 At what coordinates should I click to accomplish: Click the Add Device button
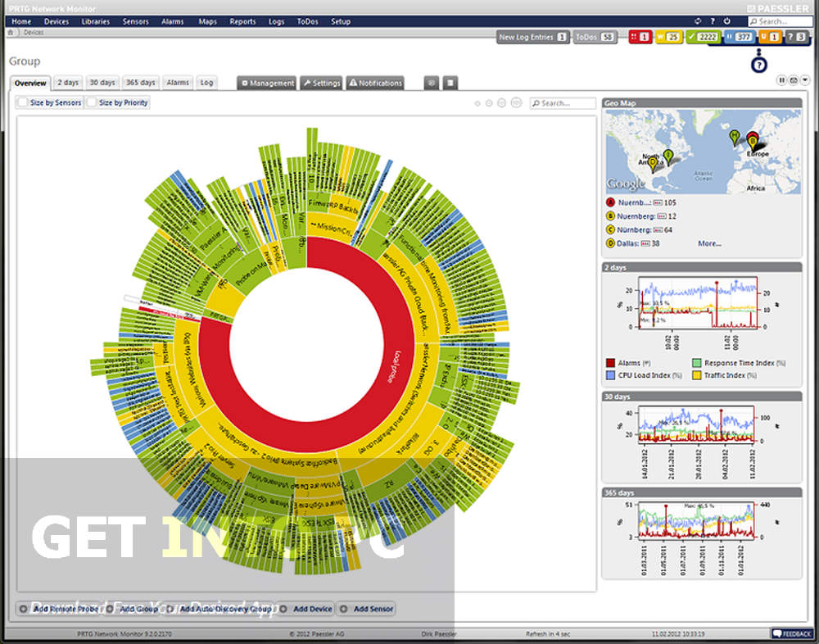click(305, 609)
